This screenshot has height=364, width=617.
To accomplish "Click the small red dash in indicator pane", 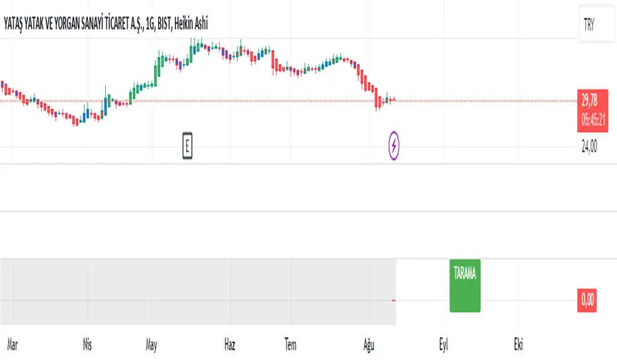I will coord(393,301).
